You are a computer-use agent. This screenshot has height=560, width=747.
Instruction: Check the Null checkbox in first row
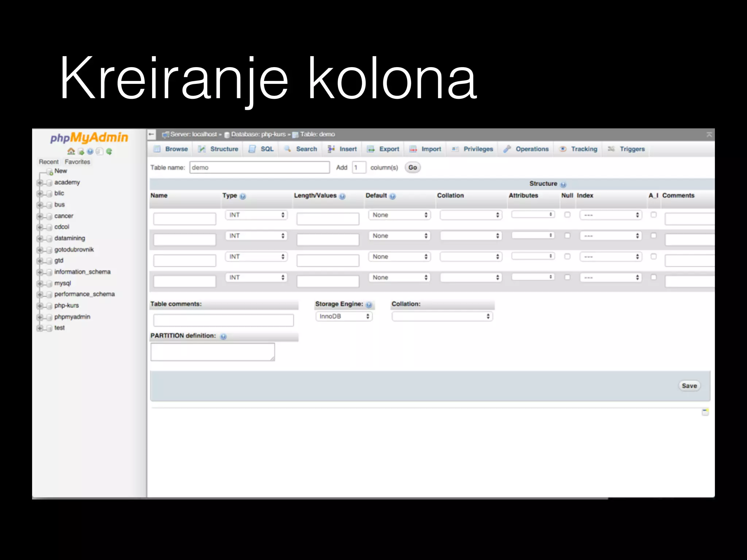567,215
